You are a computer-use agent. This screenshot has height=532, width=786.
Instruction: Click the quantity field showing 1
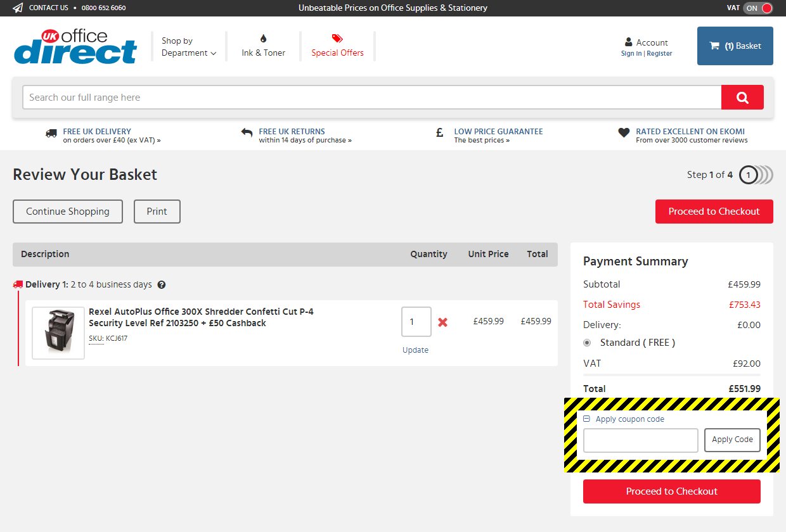point(416,322)
